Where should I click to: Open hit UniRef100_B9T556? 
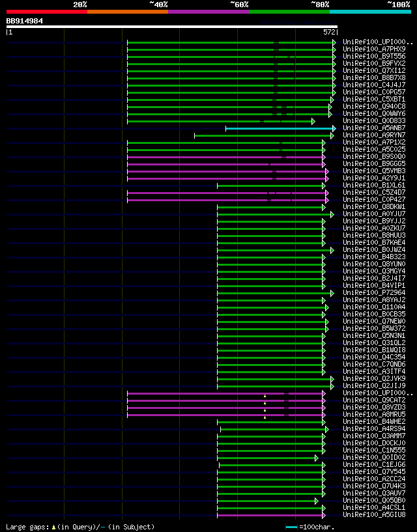pyautogui.click(x=374, y=56)
